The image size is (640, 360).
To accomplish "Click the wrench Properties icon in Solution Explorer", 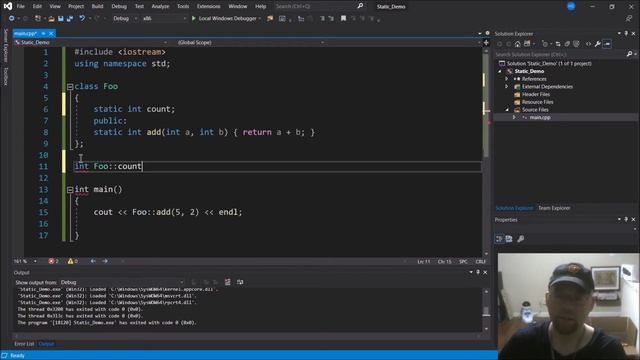I will click(x=598, y=44).
